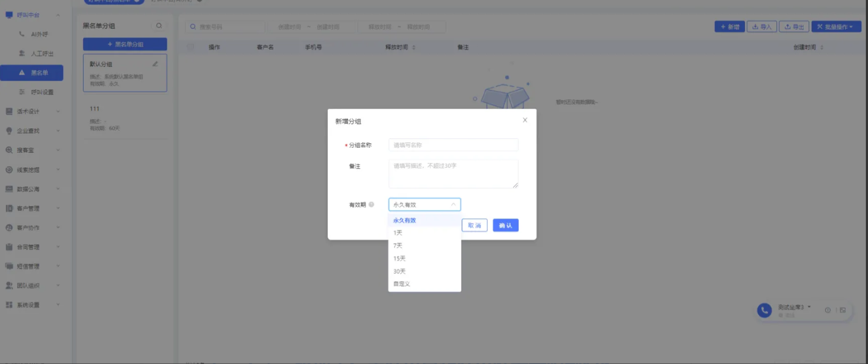
Task: Click the 分组名称 input field
Action: [453, 145]
